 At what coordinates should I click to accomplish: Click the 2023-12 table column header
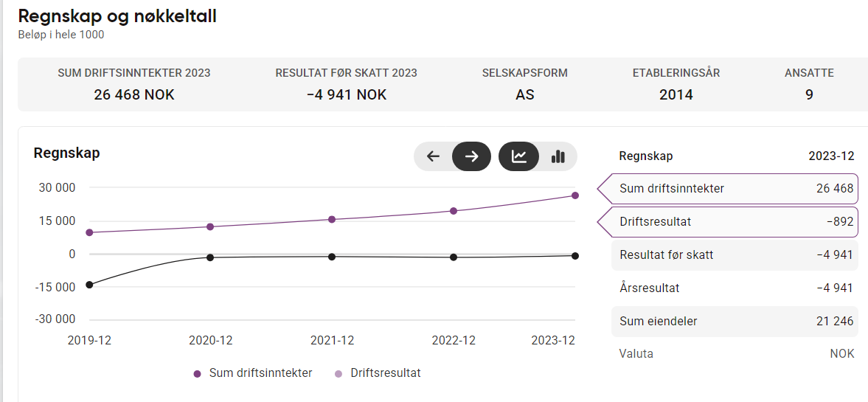(831, 156)
